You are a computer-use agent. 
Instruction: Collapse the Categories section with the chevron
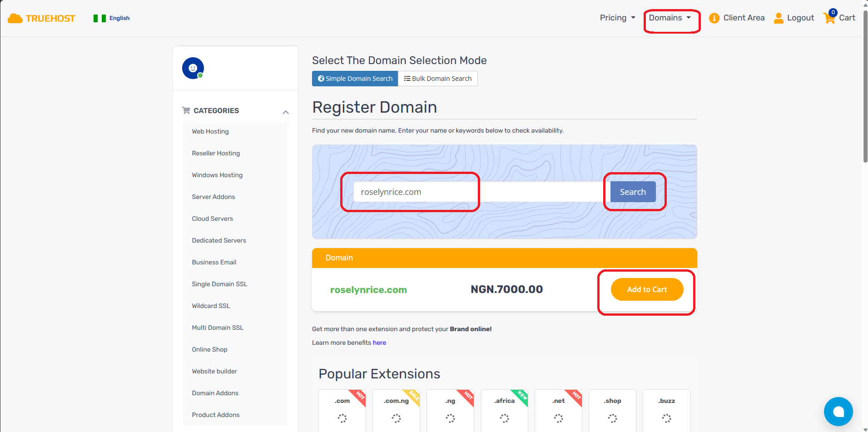(x=286, y=112)
